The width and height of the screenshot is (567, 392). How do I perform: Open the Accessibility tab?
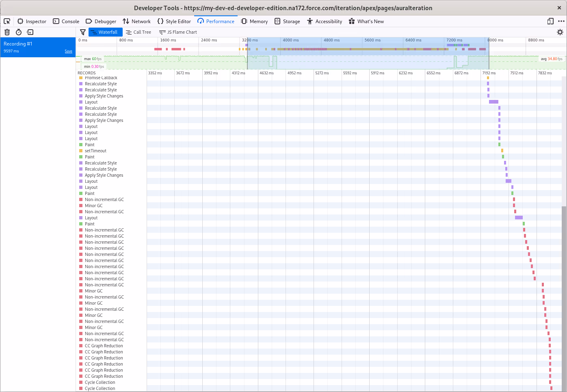click(325, 21)
